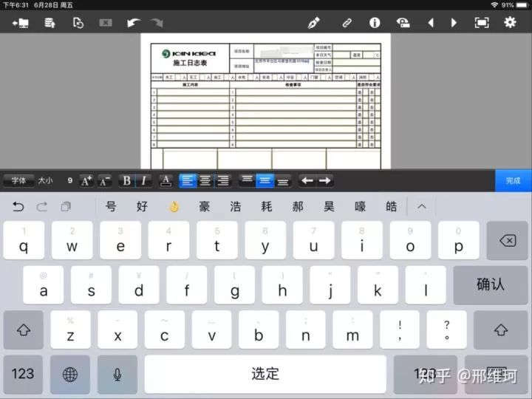Choose candidate 耗

pyautogui.click(x=267, y=206)
